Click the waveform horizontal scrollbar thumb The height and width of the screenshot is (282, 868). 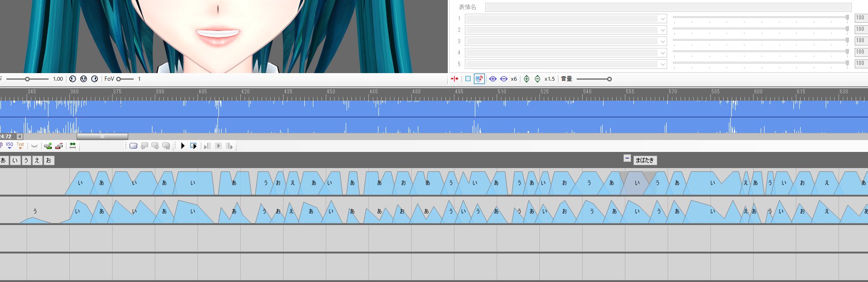[x=102, y=137]
